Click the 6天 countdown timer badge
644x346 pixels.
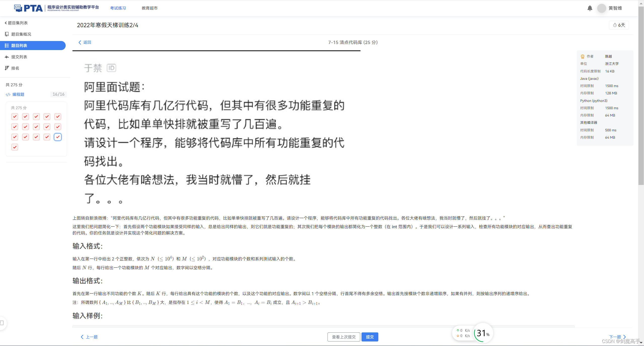click(619, 25)
